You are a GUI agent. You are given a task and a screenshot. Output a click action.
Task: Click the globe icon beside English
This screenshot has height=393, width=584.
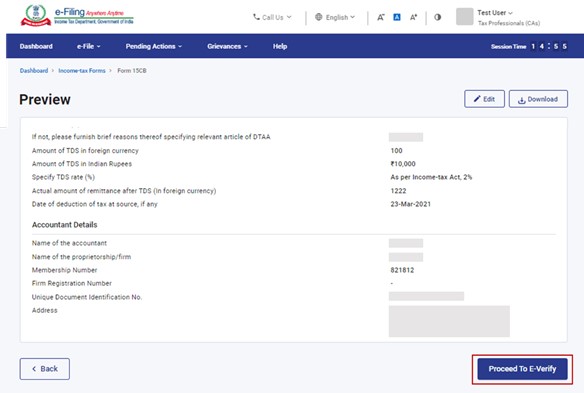(318, 17)
